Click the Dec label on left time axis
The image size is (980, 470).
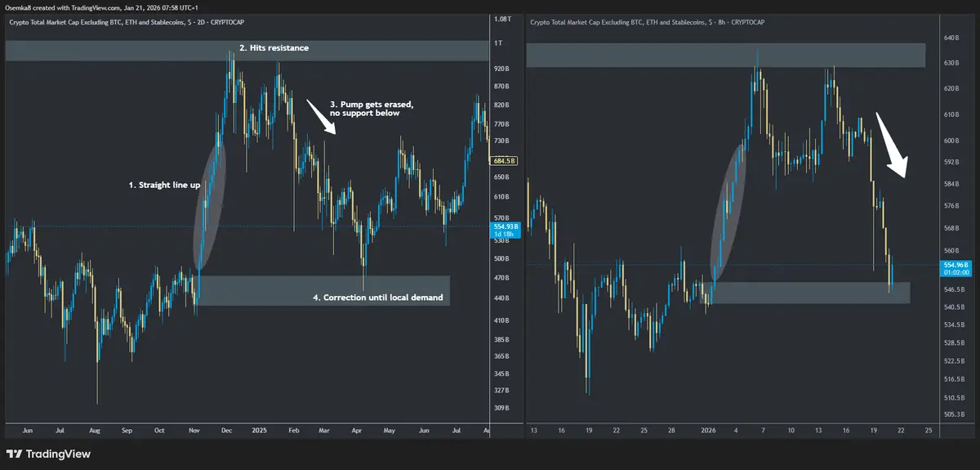tap(226, 430)
